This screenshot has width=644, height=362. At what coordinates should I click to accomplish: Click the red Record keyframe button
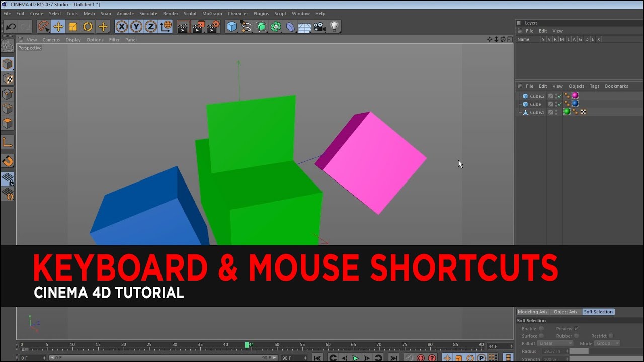click(421, 358)
